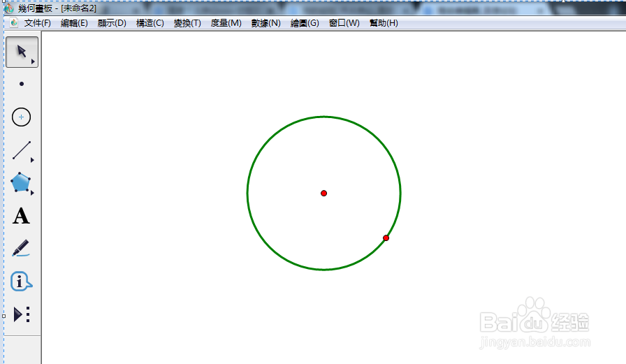
Task: Expand the Polygon tool flyout triangle
Action: coord(32,193)
